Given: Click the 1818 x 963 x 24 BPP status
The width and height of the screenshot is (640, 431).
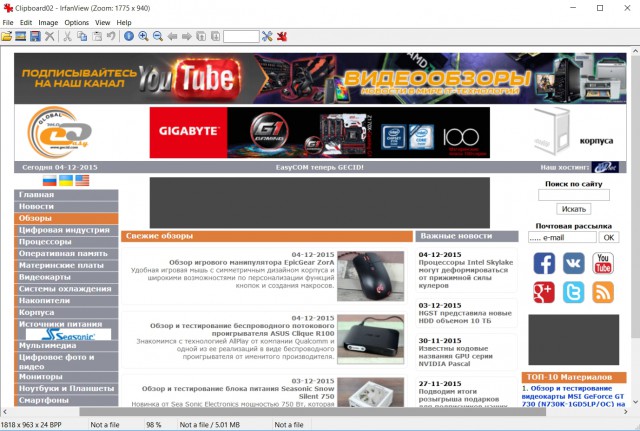Looking at the screenshot, I should 31,425.
